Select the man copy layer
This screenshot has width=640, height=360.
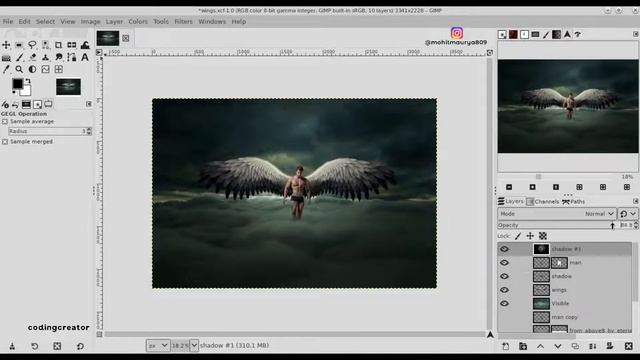tap(564, 317)
